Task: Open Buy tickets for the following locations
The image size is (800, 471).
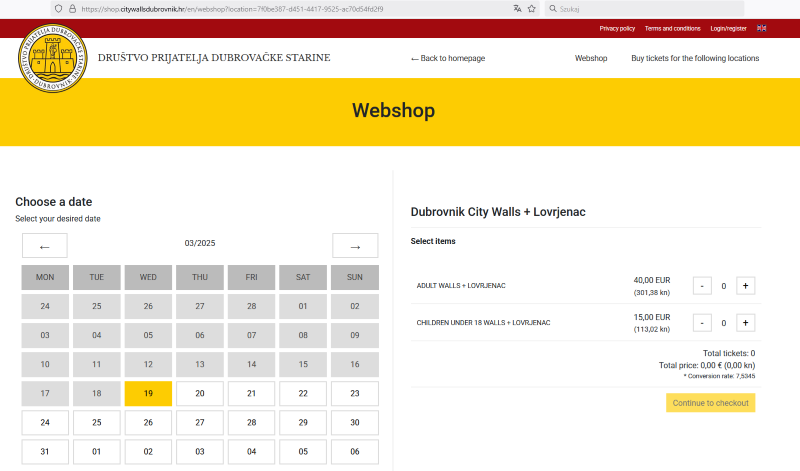Action: (x=695, y=58)
